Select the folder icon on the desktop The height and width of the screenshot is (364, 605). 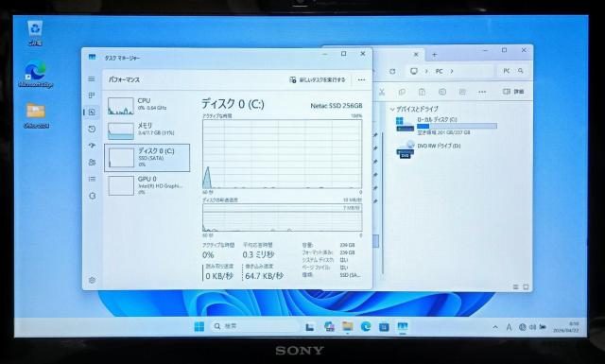36,115
